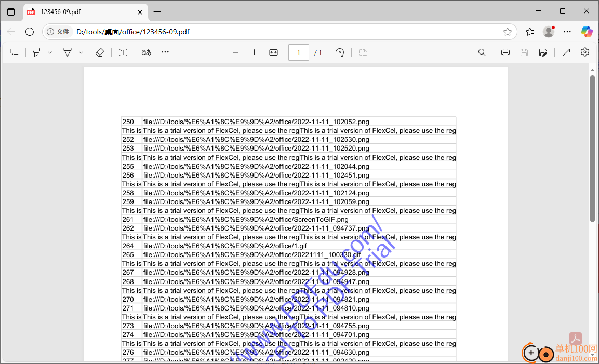
Task: Launch Copilot sidebar
Action: click(587, 32)
